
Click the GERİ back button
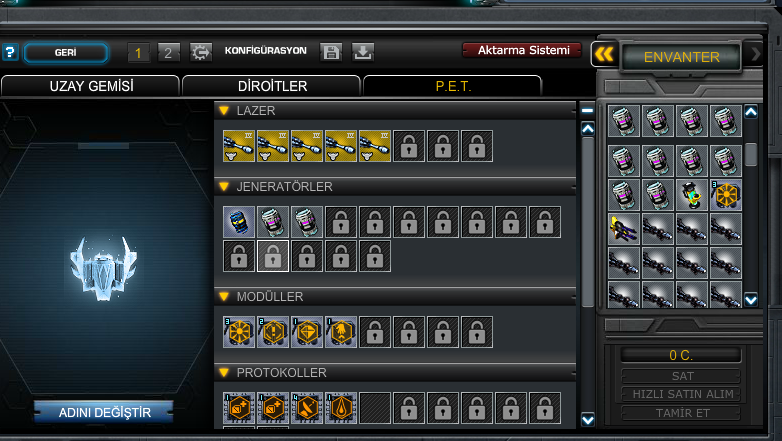point(66,53)
